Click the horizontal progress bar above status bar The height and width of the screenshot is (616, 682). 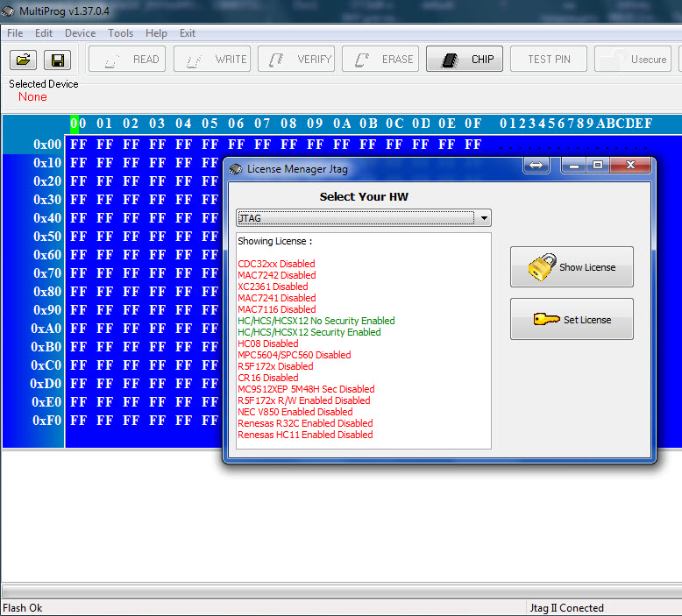tap(342, 591)
